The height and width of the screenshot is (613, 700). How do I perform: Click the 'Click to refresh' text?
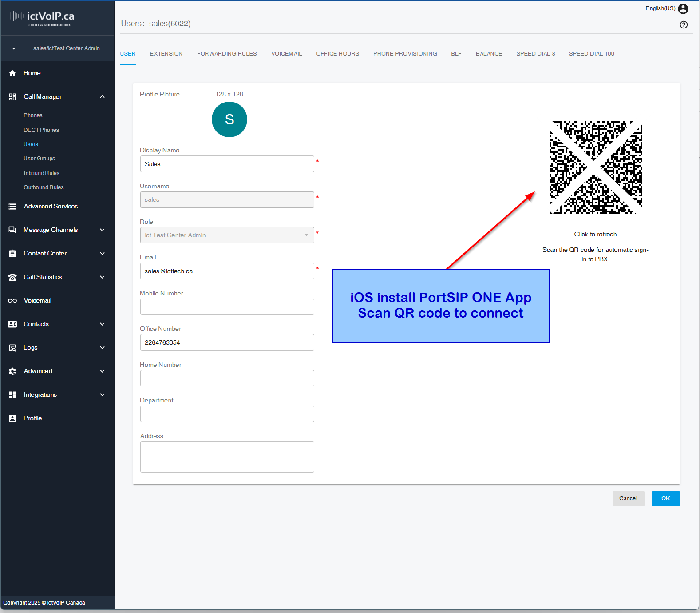595,235
